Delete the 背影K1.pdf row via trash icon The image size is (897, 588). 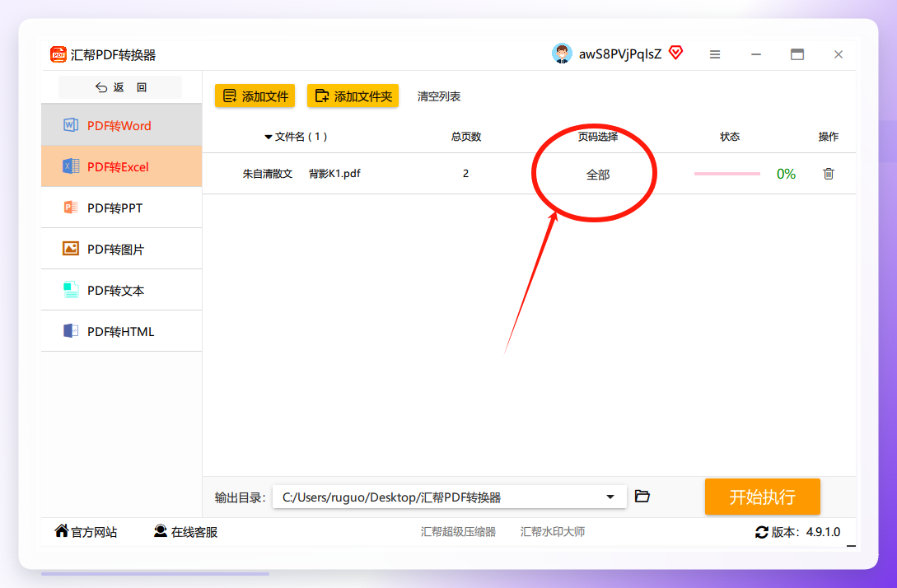click(829, 173)
